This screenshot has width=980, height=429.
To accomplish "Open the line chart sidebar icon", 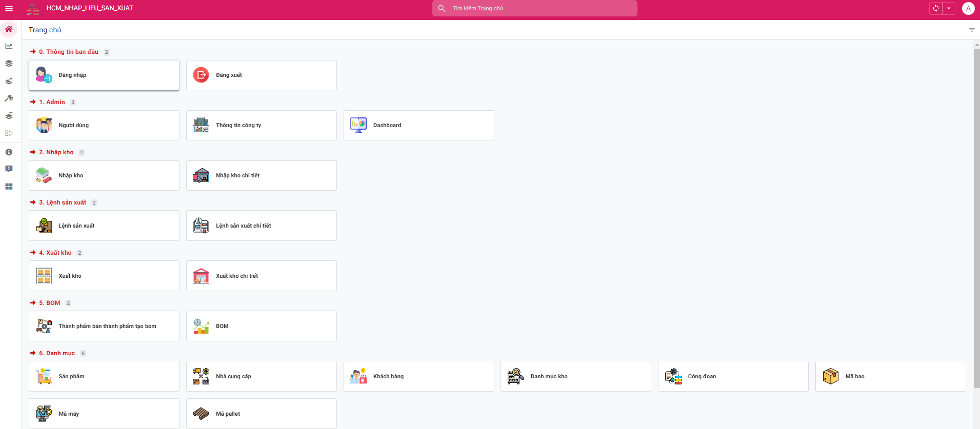I will (x=9, y=46).
